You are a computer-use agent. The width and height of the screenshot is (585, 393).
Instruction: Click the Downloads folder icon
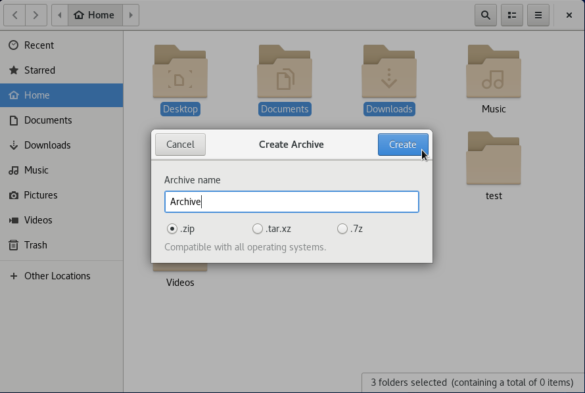(389, 71)
